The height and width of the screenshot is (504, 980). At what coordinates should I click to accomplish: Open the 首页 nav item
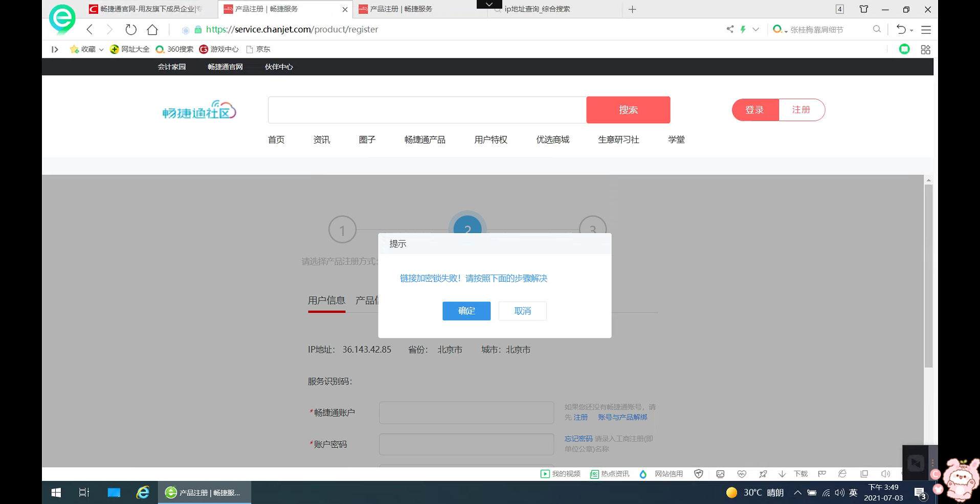[x=276, y=140]
